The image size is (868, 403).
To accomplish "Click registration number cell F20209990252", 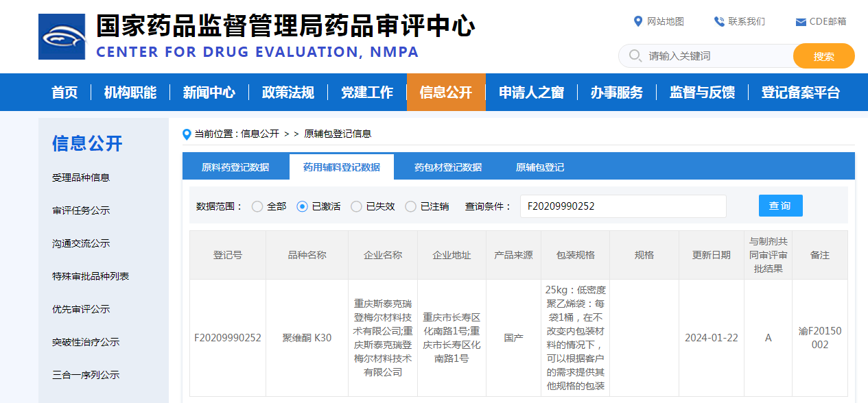I will coord(228,338).
